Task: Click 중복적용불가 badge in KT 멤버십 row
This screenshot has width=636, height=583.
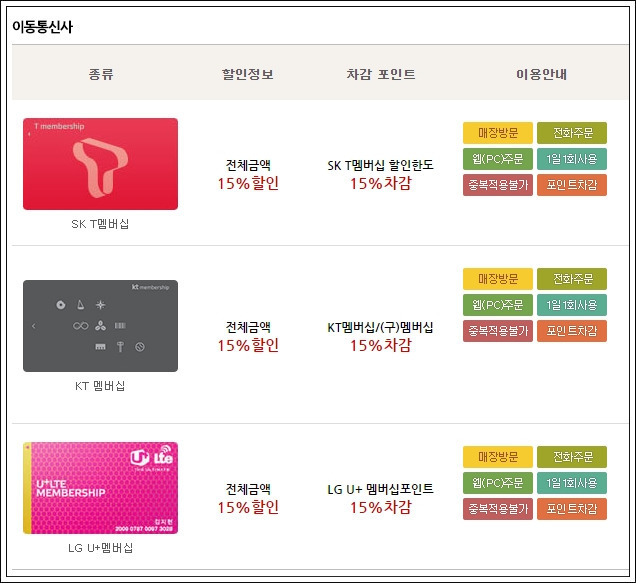Action: click(498, 331)
